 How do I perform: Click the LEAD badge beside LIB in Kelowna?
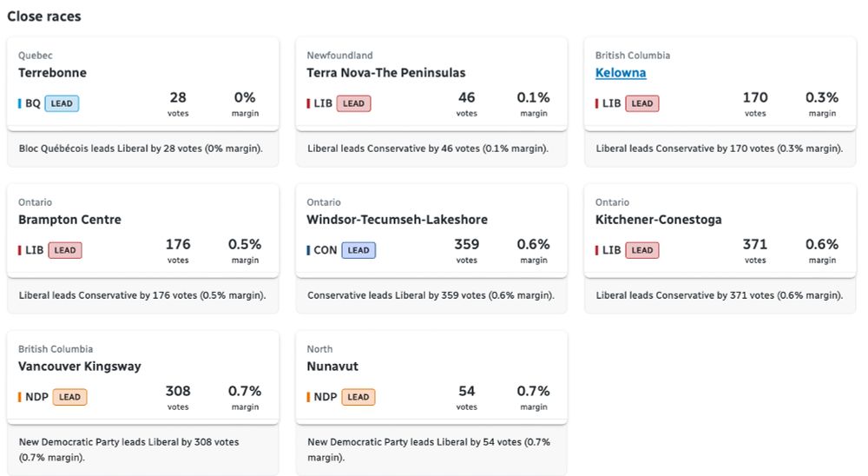tap(641, 103)
